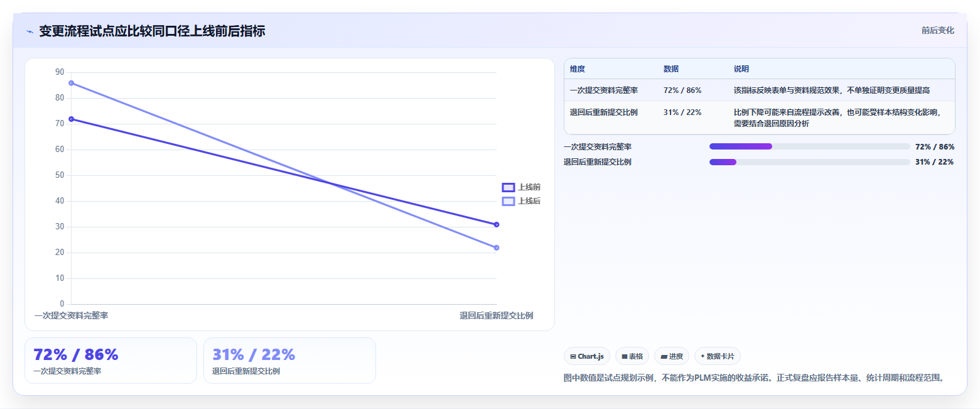Click the footnote beginning 图中数值是试点规划示例
The height and width of the screenshot is (409, 980).
[x=754, y=378]
